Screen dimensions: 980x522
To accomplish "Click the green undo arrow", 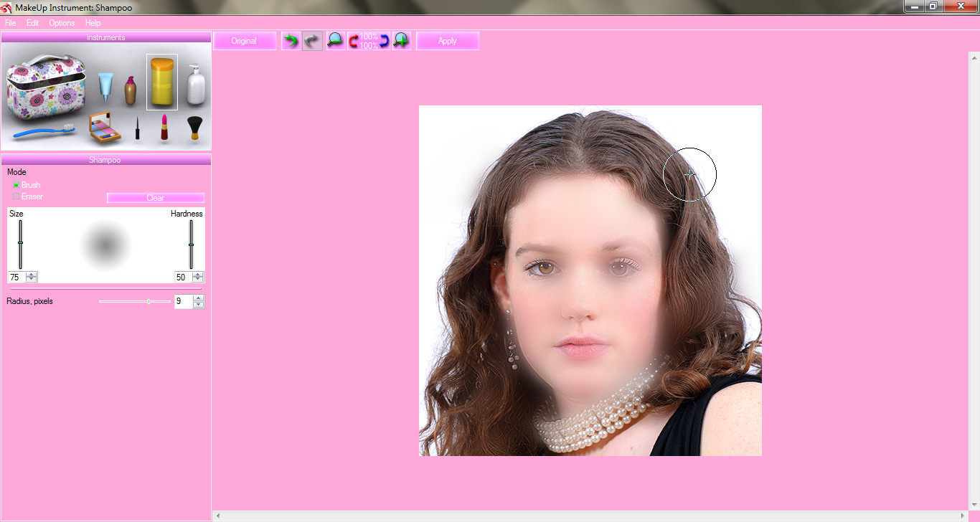I will click(x=291, y=41).
